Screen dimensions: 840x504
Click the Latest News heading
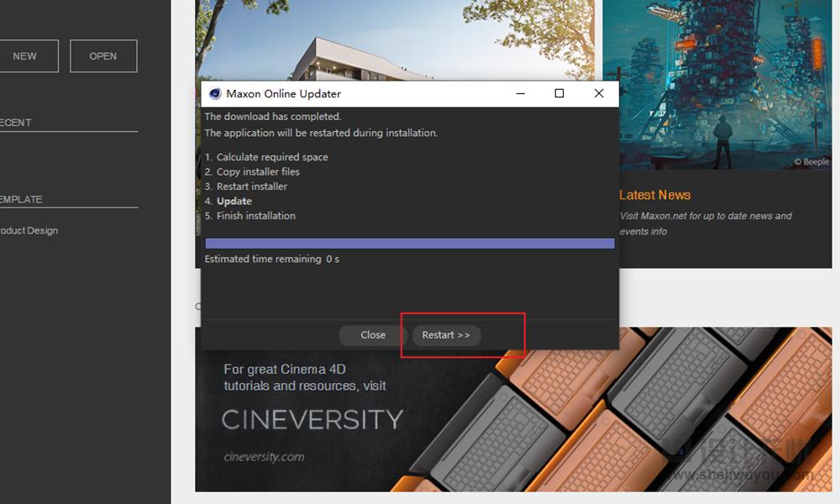655,195
